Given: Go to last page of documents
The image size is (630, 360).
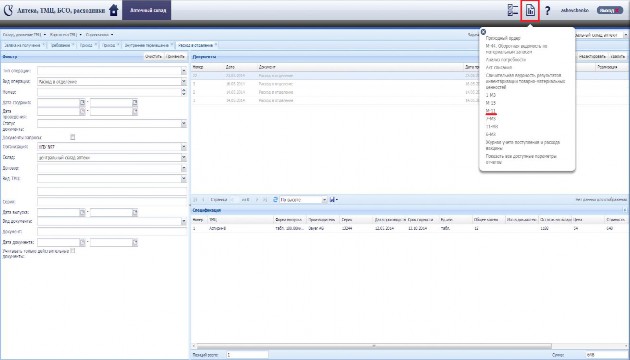Looking at the screenshot, I should [x=265, y=199].
